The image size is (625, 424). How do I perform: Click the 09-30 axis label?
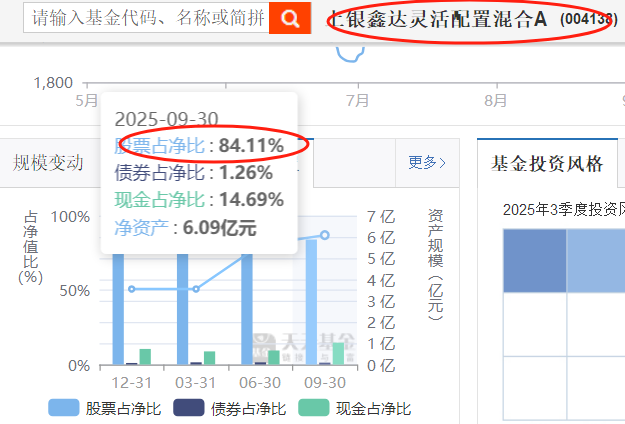(x=325, y=383)
